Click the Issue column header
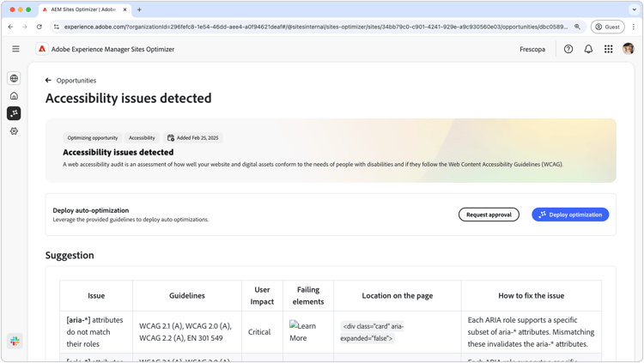 coord(96,296)
